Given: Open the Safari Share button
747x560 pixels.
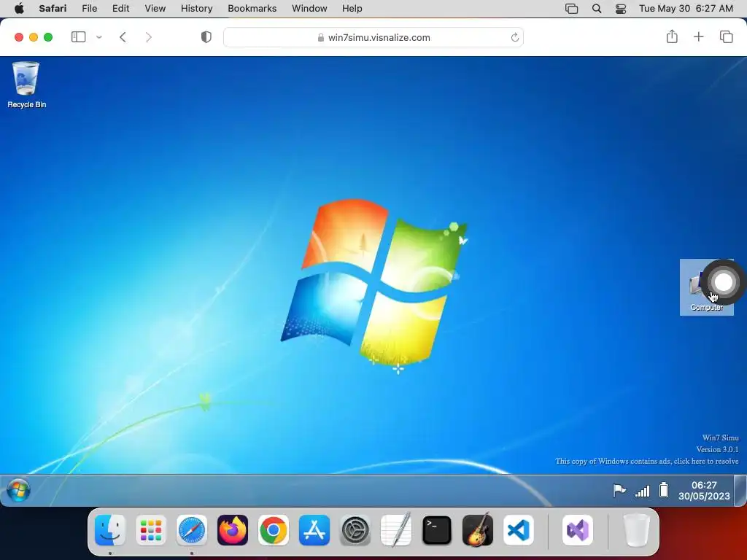Looking at the screenshot, I should point(672,36).
